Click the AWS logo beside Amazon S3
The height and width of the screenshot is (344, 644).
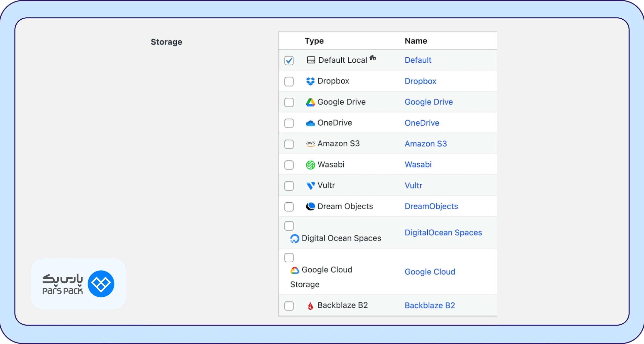tap(310, 144)
